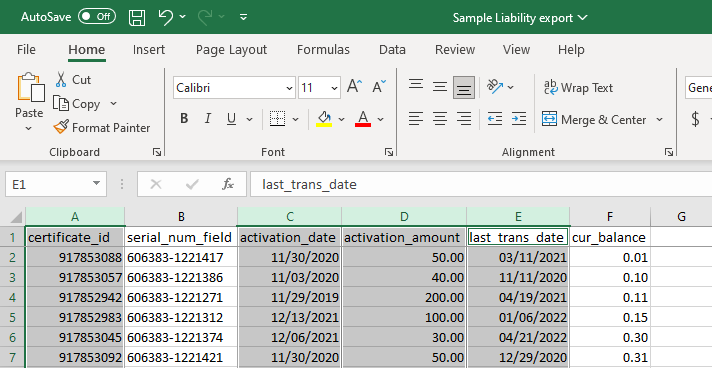Click the Save icon in title bar

(137, 17)
